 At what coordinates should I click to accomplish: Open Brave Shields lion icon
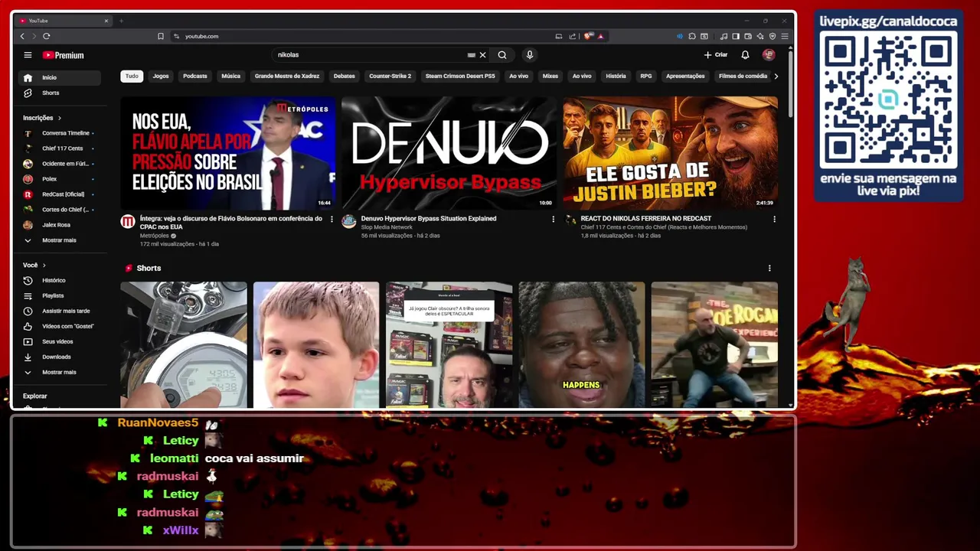[x=587, y=36]
